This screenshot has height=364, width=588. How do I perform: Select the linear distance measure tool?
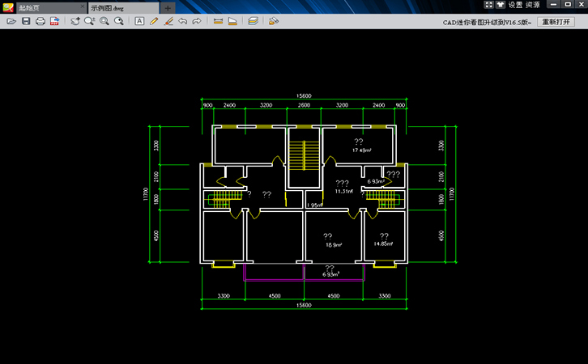pyautogui.click(x=218, y=21)
